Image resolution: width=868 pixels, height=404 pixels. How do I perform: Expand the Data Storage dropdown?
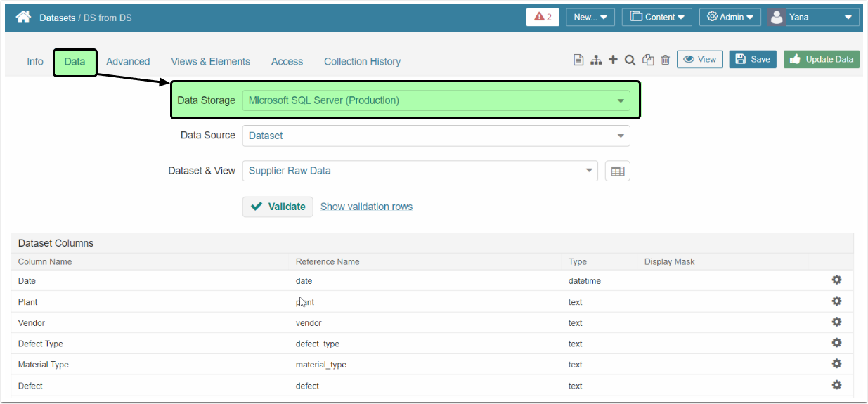tap(436, 100)
